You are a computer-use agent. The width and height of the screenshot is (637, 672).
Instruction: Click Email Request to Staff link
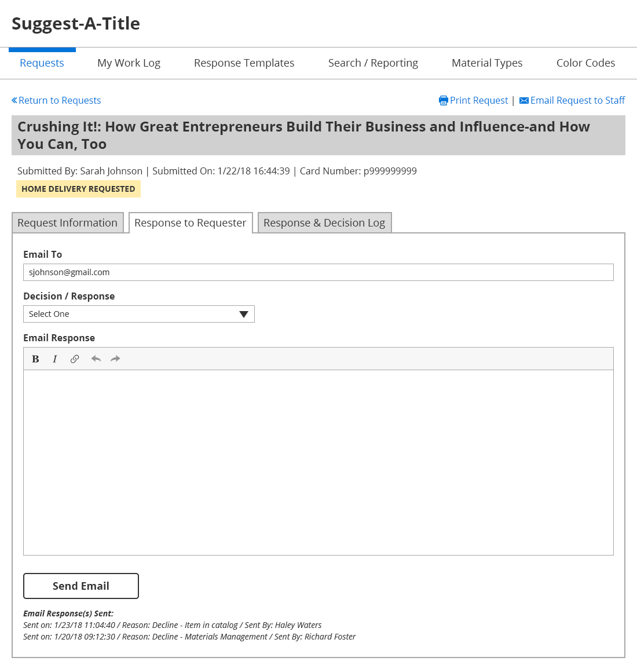[577, 100]
